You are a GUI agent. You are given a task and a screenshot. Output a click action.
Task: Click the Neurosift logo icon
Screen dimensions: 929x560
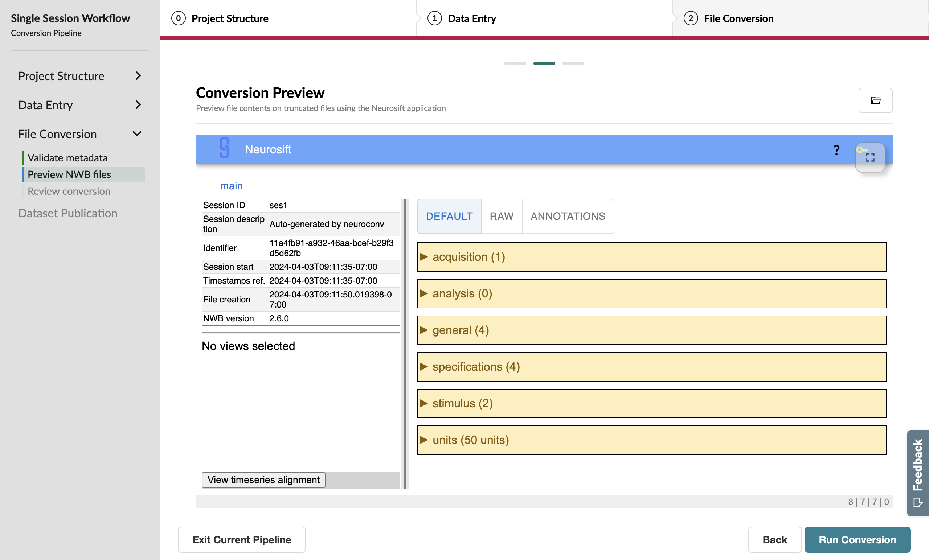tap(224, 148)
